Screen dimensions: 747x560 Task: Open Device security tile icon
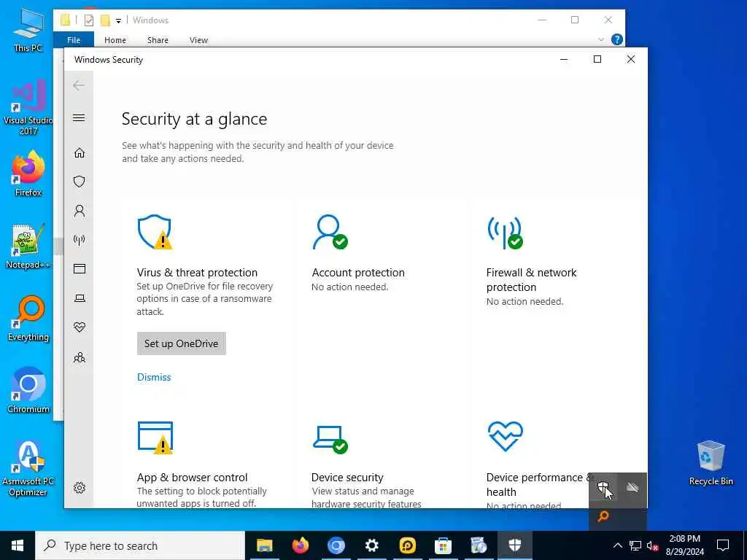(330, 439)
